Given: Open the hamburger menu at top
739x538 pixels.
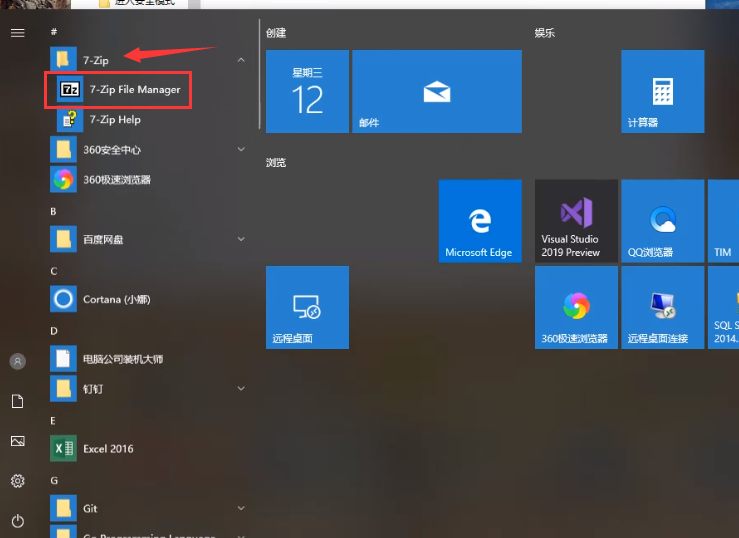Looking at the screenshot, I should click(17, 33).
